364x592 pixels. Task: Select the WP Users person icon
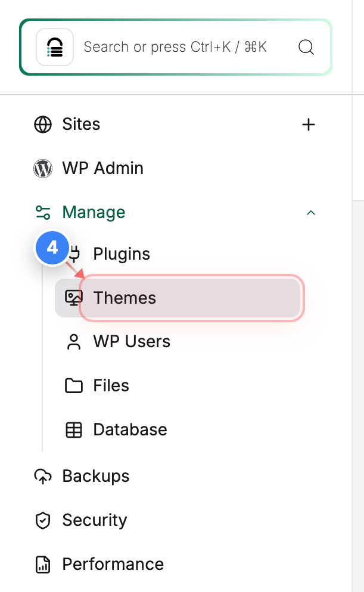click(73, 341)
